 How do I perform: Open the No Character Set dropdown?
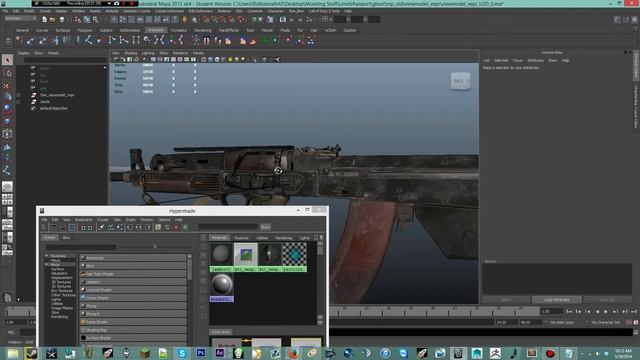click(x=605, y=322)
